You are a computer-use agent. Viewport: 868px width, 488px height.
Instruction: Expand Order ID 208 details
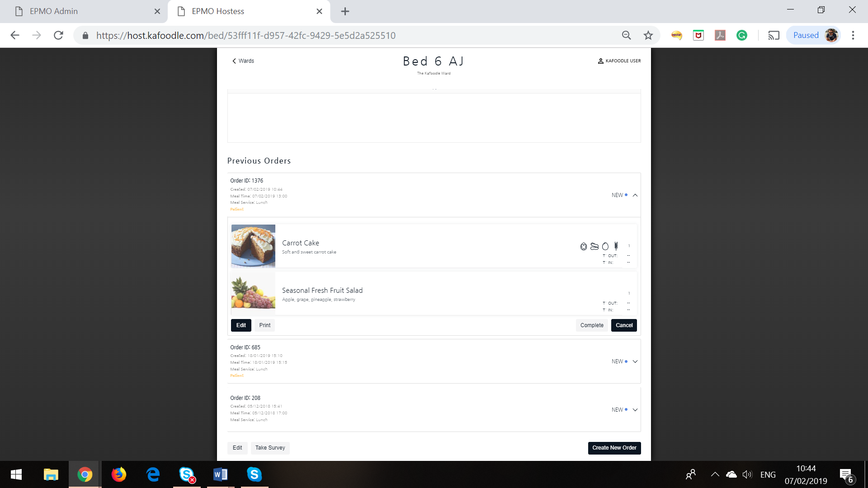pyautogui.click(x=634, y=409)
